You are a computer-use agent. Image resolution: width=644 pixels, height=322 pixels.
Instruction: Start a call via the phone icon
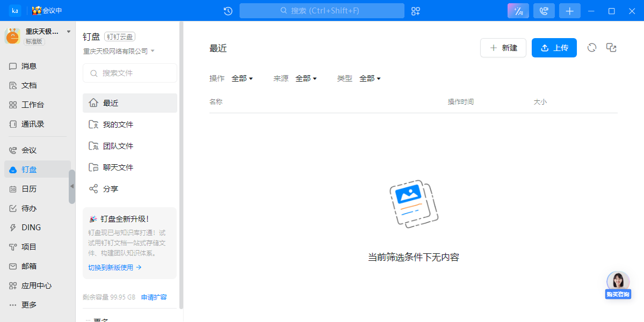544,11
